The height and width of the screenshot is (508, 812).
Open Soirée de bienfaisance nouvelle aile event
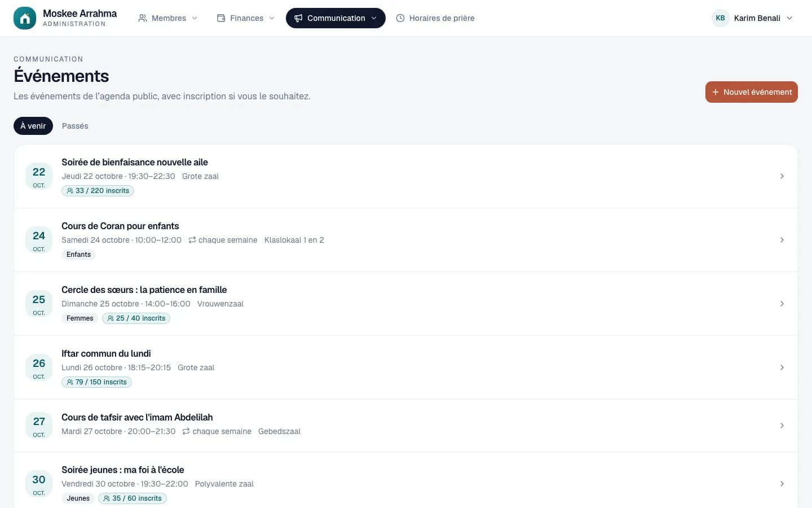pyautogui.click(x=135, y=162)
